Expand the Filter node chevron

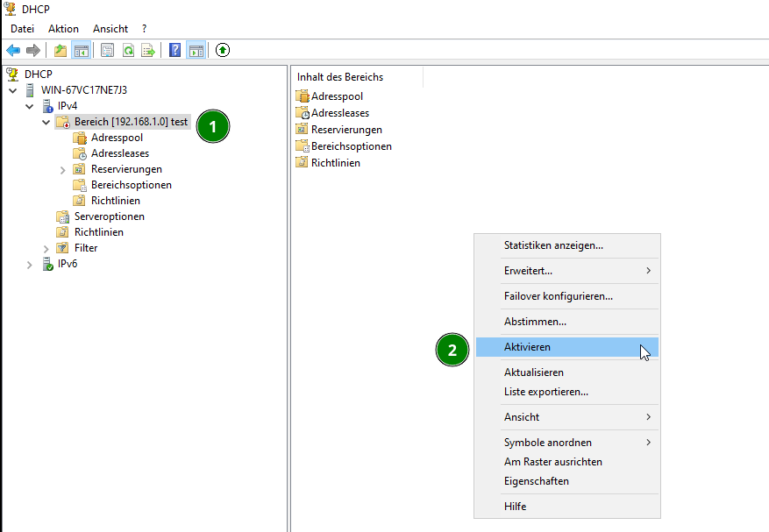point(46,248)
